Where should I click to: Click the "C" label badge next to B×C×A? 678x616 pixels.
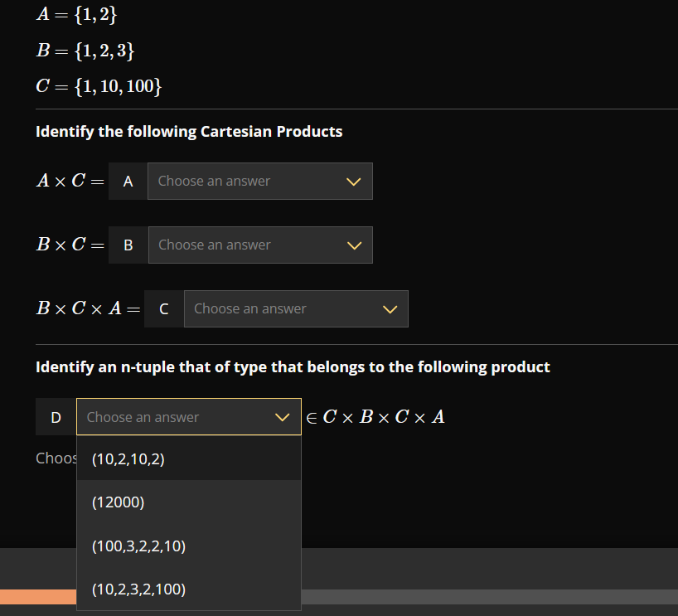[x=163, y=308]
